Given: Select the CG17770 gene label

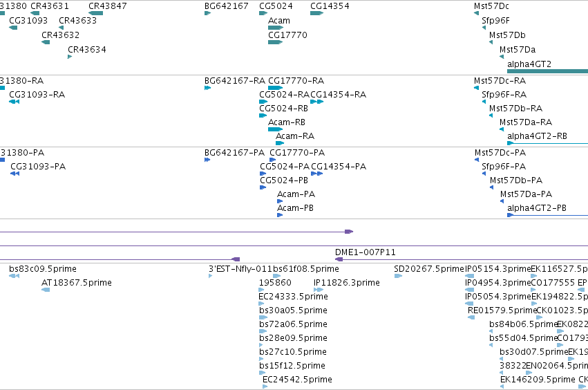Looking at the screenshot, I should 287,35.
